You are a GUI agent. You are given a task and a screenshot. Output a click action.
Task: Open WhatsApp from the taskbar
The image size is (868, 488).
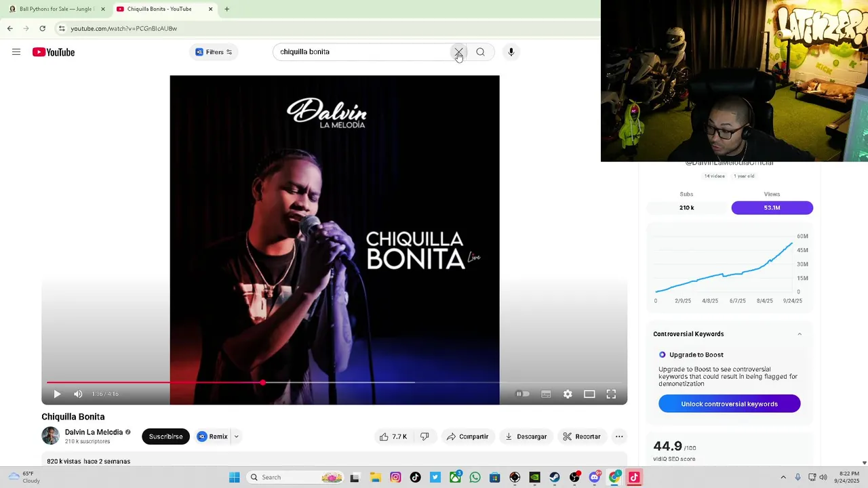[475, 477]
